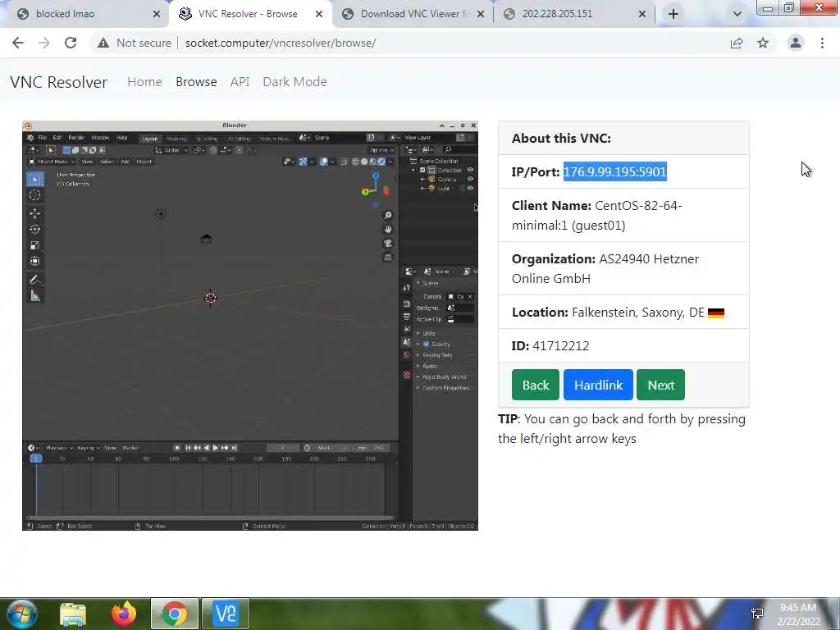Screen dimensions: 840x630
Task: Switch to the 'blocked lmao' tab
Action: tap(85, 14)
